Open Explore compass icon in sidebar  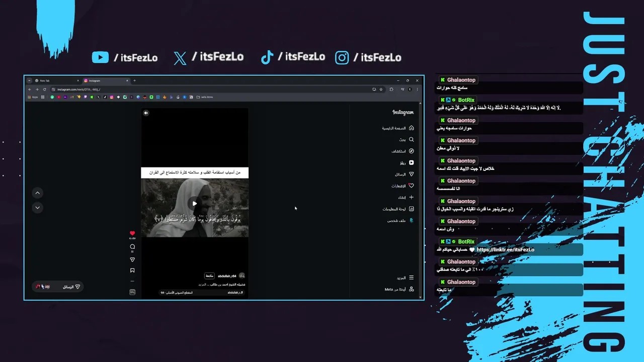pyautogui.click(x=411, y=151)
